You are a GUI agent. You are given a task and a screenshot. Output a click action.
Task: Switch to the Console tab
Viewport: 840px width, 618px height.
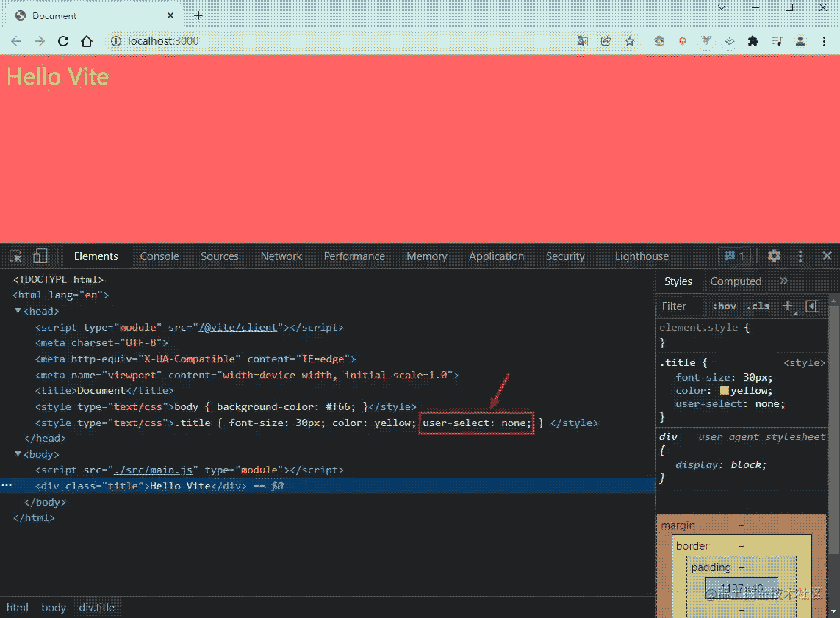[159, 256]
